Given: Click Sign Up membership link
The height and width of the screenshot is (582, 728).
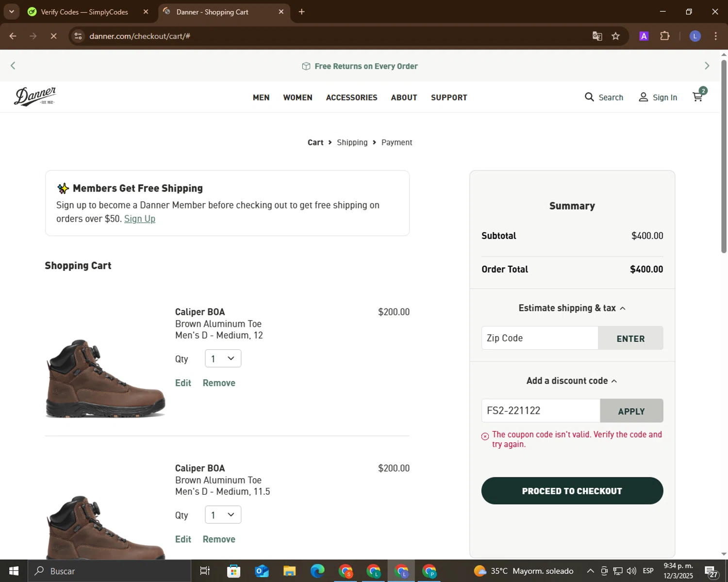Looking at the screenshot, I should click(140, 219).
